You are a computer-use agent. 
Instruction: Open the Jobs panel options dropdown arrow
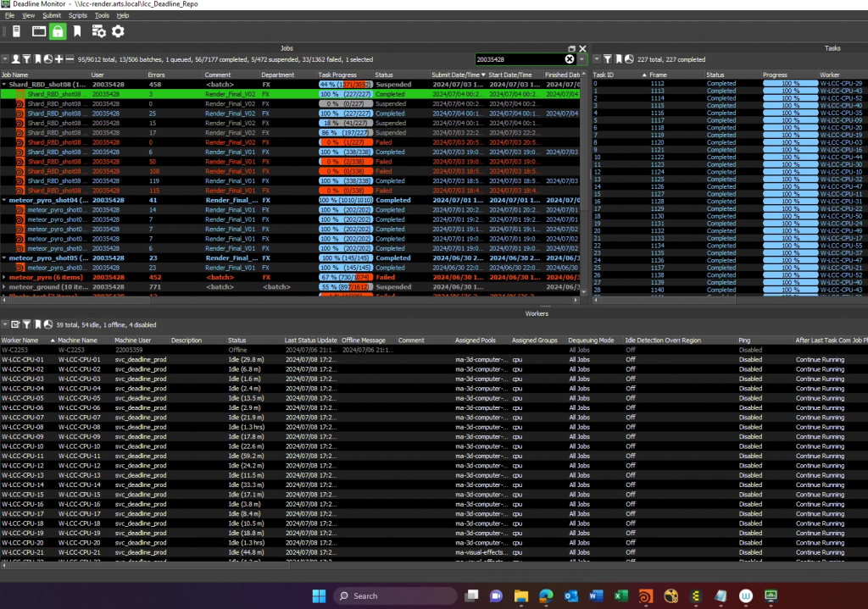(x=5, y=59)
